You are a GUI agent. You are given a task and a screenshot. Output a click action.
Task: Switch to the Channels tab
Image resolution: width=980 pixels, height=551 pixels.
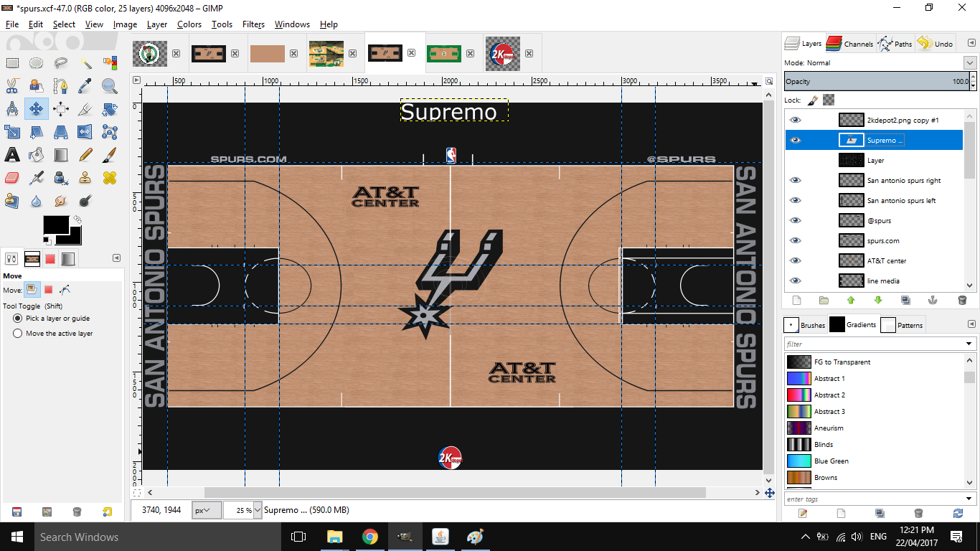tap(849, 43)
